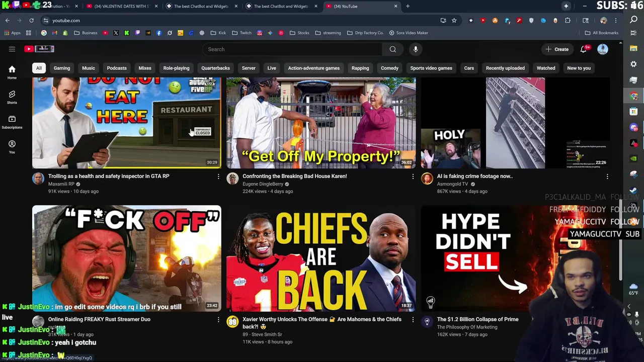Image resolution: width=644 pixels, height=362 pixels.
Task: Open the You section in sidebar
Action: [12, 147]
